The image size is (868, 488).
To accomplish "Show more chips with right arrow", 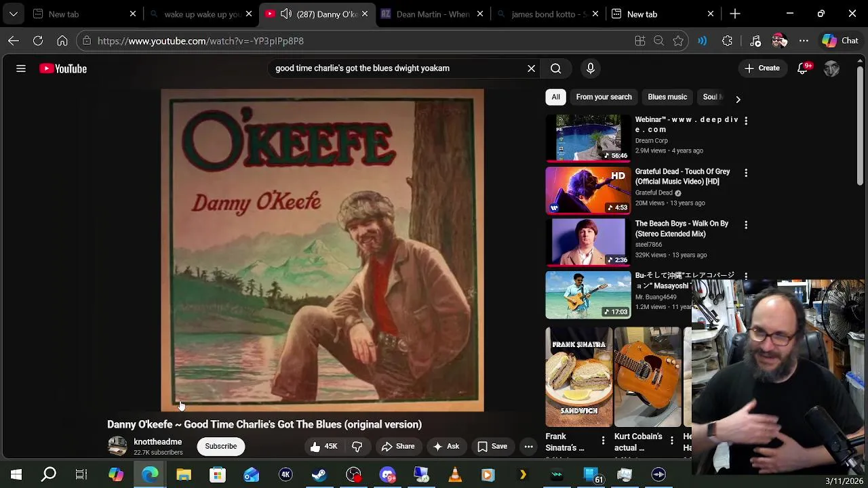I will click(738, 99).
